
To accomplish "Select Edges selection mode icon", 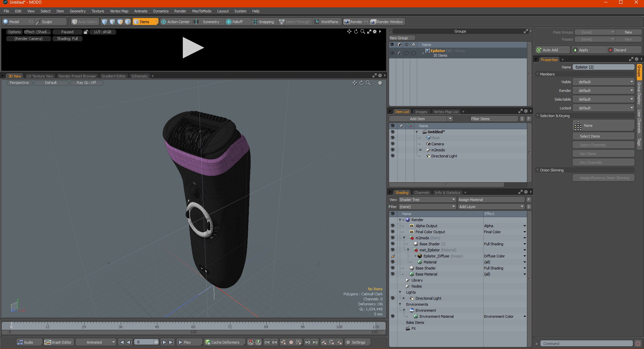I will 112,22.
